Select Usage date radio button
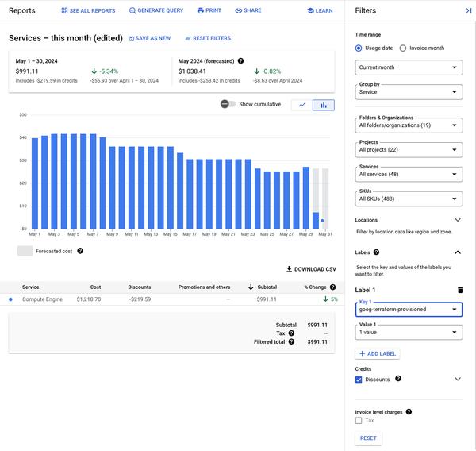 (359, 48)
